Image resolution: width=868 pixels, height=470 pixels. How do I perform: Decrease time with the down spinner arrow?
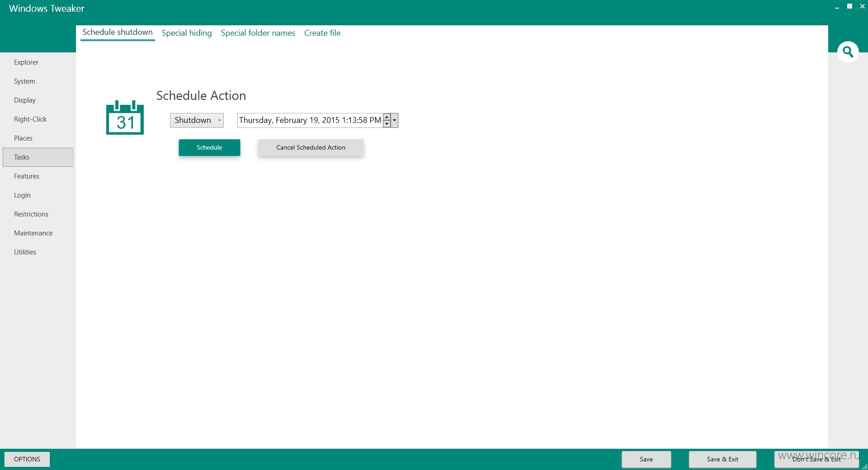pos(387,124)
